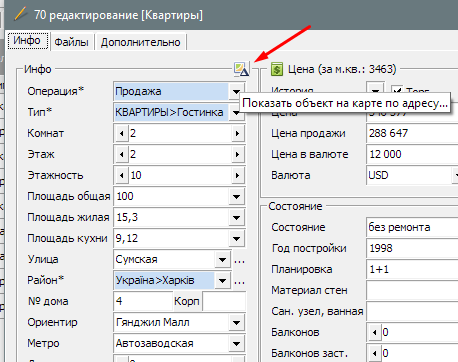The image size is (458, 362).
Task: Click the № дома input field
Action: pos(143,301)
